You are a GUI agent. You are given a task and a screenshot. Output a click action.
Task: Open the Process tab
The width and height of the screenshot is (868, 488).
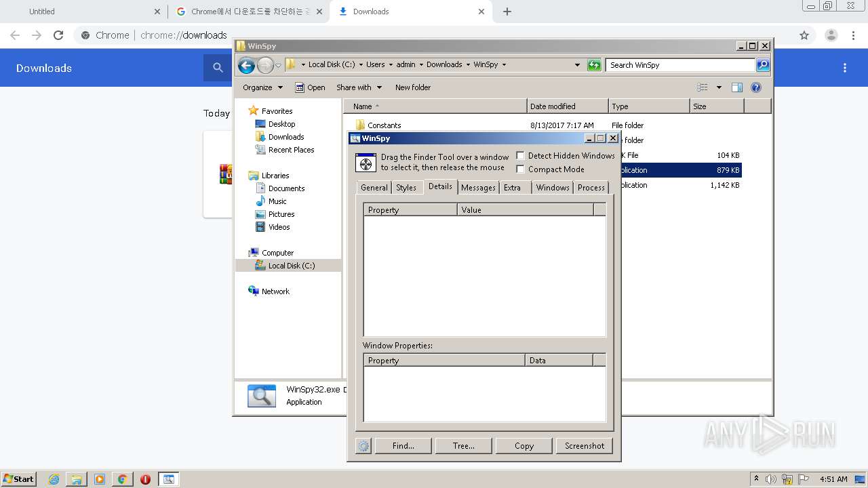(591, 188)
